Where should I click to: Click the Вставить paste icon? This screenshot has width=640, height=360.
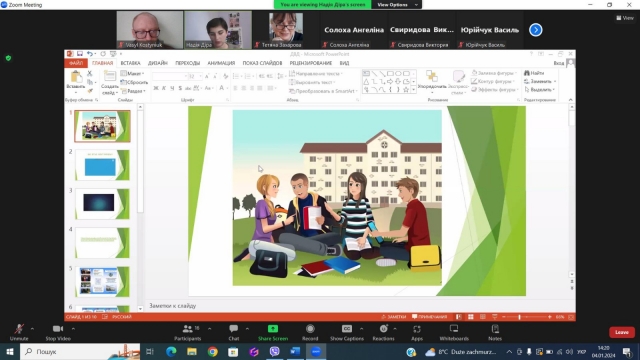[76, 77]
